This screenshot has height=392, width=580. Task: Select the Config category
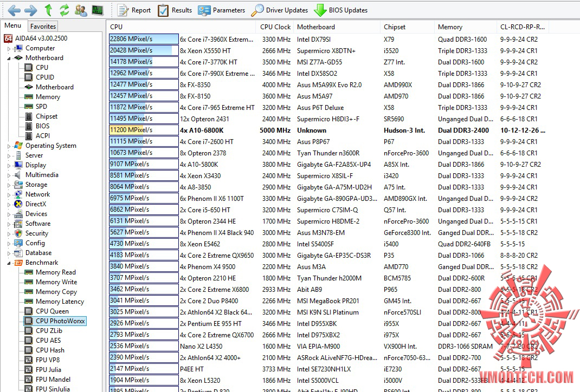point(35,243)
